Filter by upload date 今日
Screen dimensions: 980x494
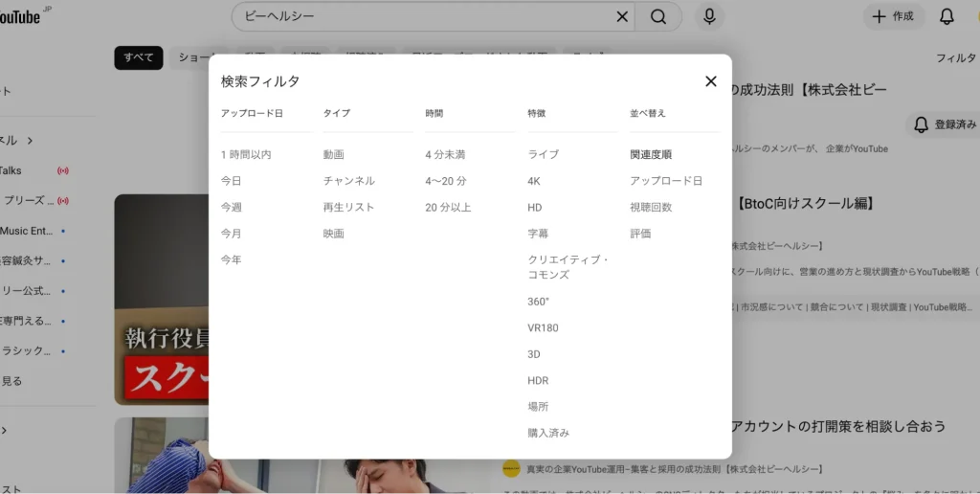(x=232, y=181)
